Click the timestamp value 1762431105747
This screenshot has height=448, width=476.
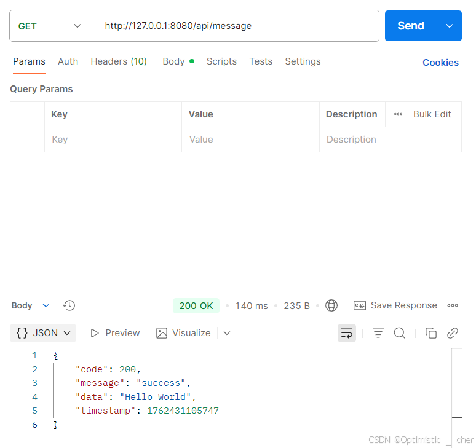[183, 411]
